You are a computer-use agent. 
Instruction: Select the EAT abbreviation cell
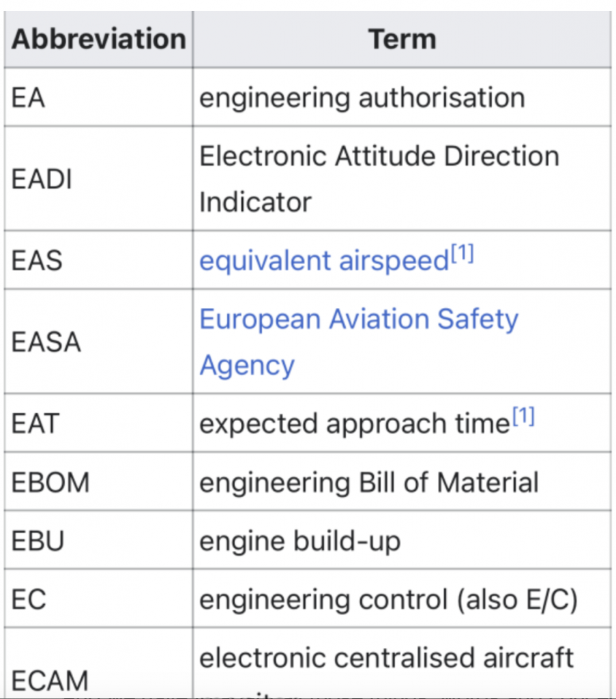pyautogui.click(x=98, y=423)
